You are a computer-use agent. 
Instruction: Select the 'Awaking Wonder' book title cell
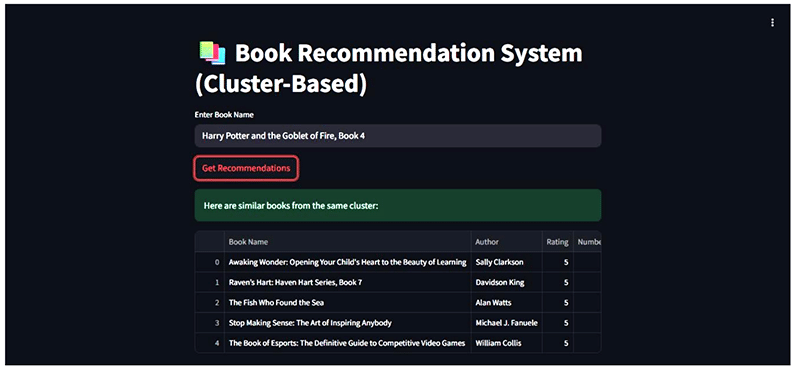pyautogui.click(x=347, y=262)
